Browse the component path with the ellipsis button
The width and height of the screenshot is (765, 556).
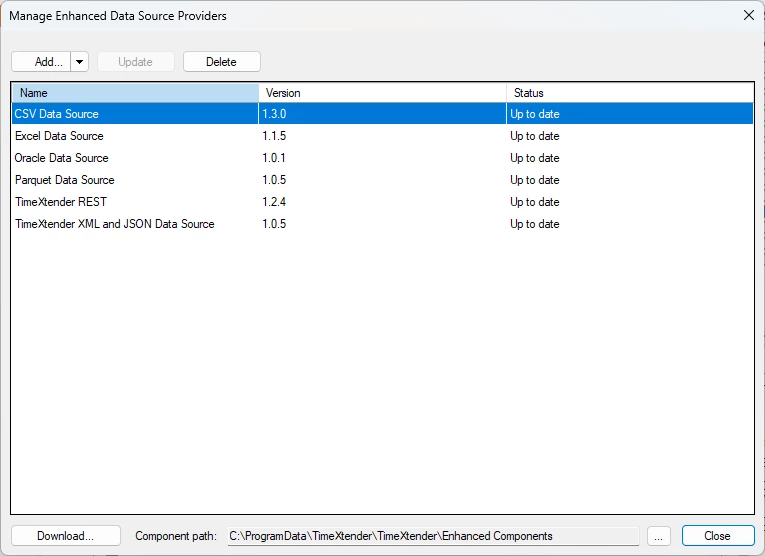click(659, 536)
